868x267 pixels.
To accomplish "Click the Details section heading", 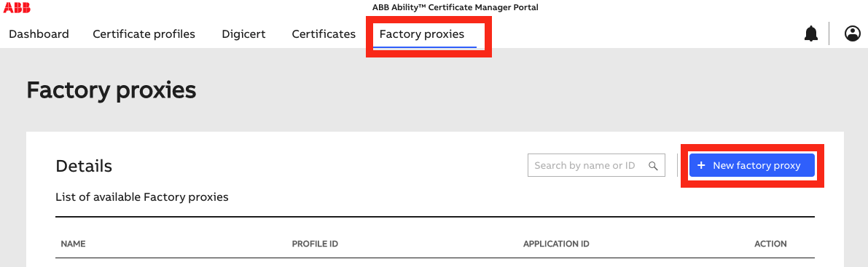I will pyautogui.click(x=84, y=166).
